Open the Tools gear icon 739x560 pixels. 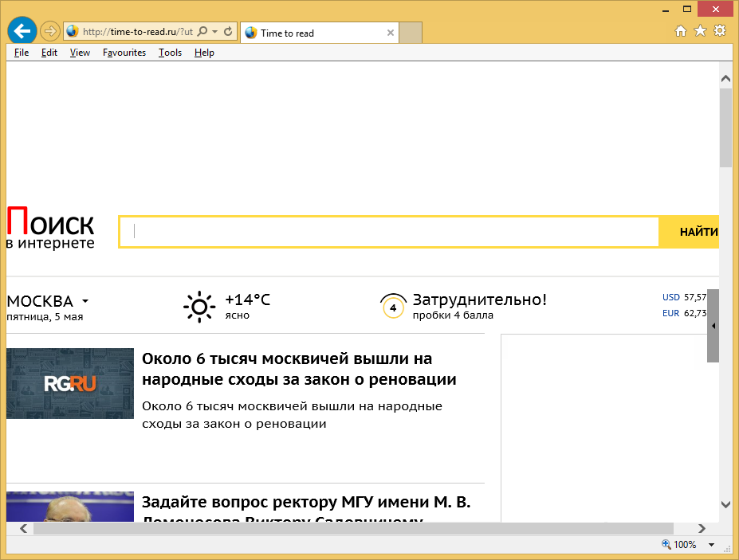click(x=720, y=31)
